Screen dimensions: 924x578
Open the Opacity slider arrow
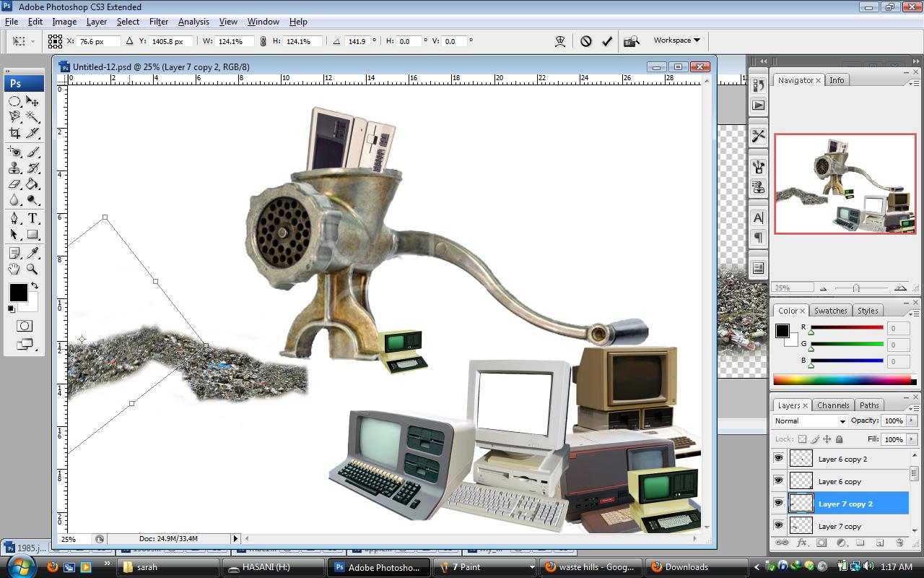(x=912, y=420)
